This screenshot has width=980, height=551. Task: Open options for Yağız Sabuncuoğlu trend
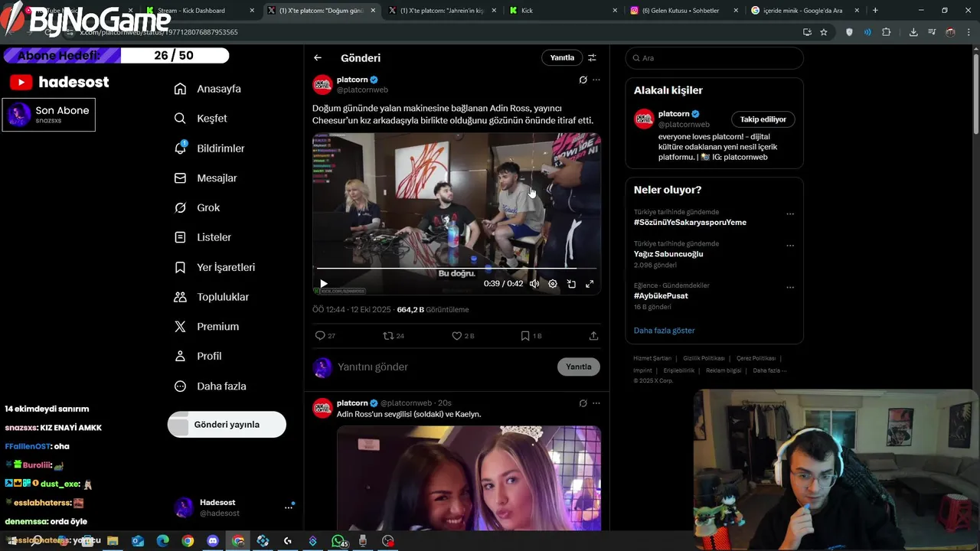pyautogui.click(x=790, y=246)
